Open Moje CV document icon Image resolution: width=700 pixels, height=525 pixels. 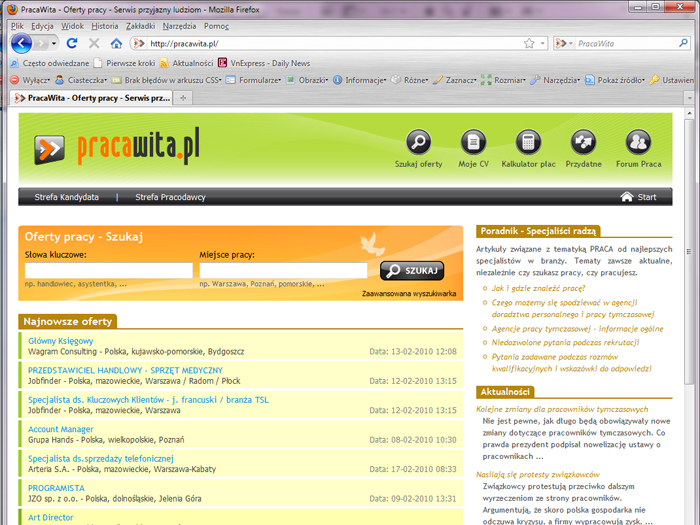click(473, 142)
